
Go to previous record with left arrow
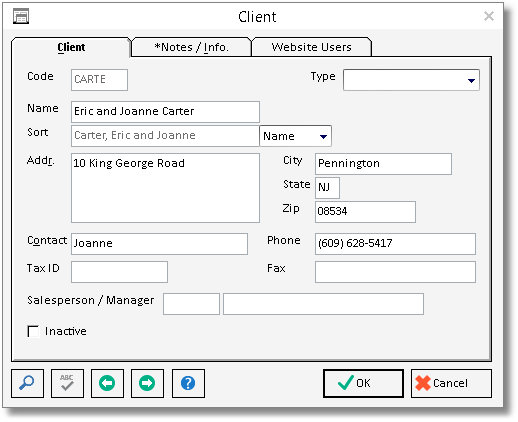pos(107,383)
